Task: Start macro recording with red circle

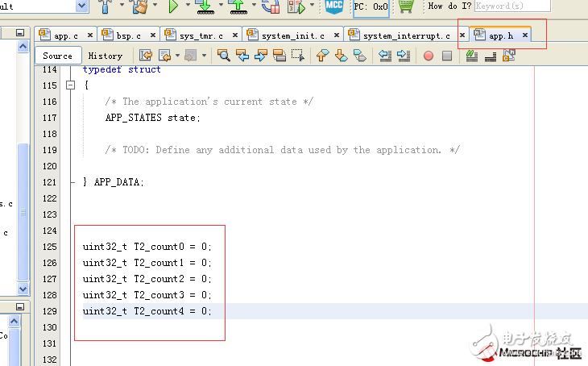Action: [428, 56]
